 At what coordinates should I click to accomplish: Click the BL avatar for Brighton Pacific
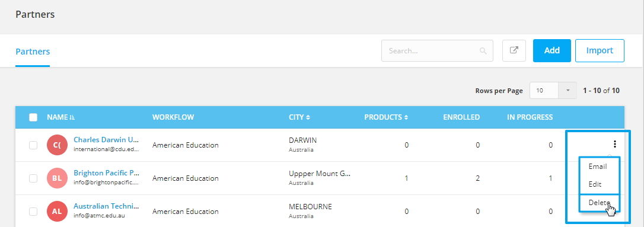[x=57, y=178]
